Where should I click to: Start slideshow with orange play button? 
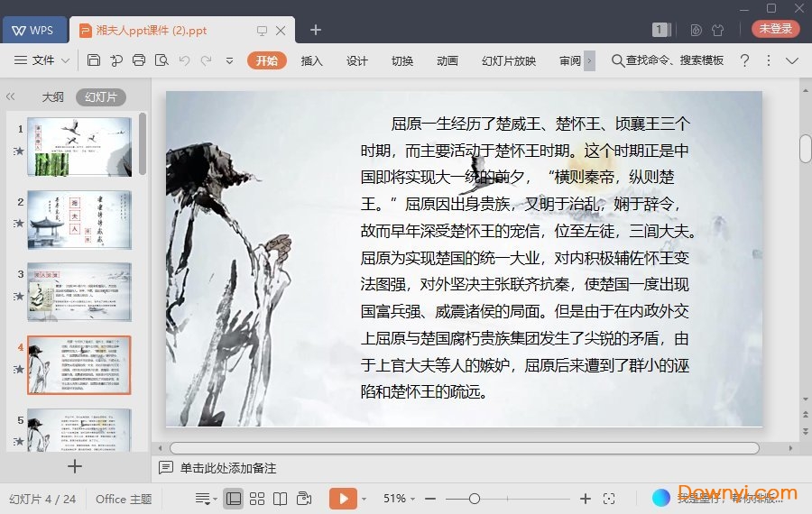(343, 499)
